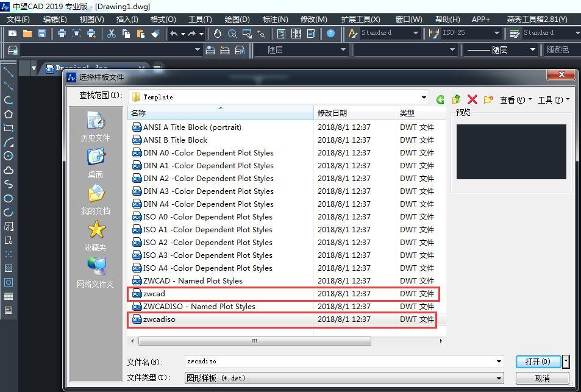581x392 pixels.
Task: Click the Help question mark icon
Action: (330, 34)
